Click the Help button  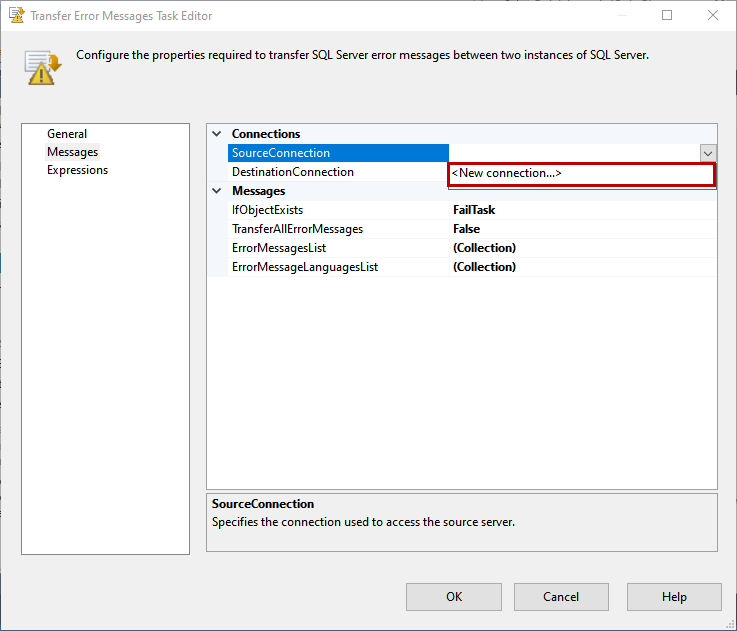coord(674,597)
